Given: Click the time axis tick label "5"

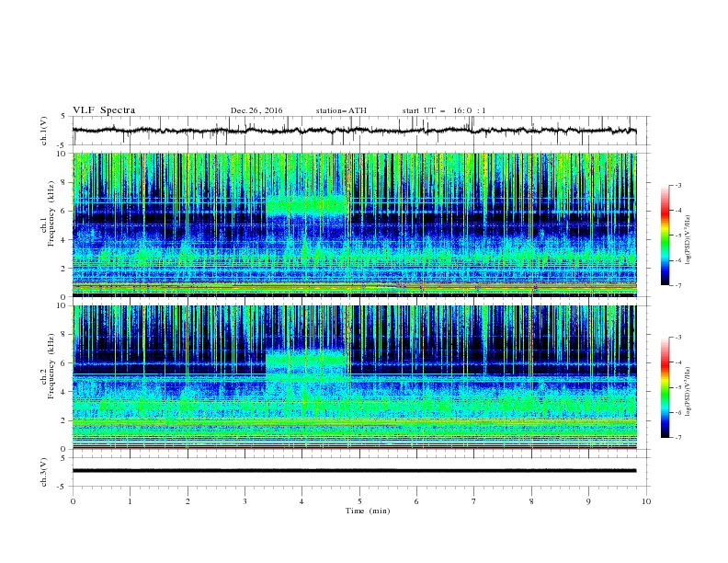Looking at the screenshot, I should point(359,501).
